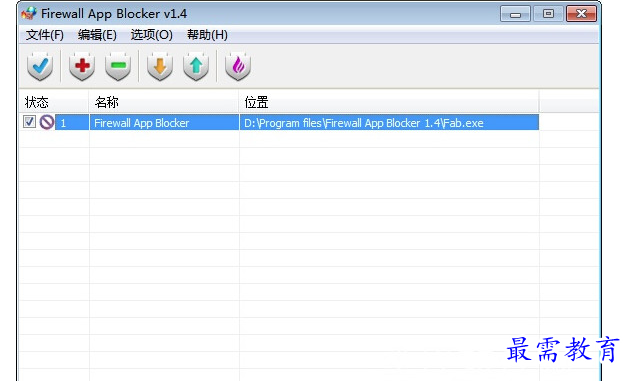The height and width of the screenshot is (381, 628).
Task: Maximize the Firewall App Blocker window
Action: pos(548,14)
